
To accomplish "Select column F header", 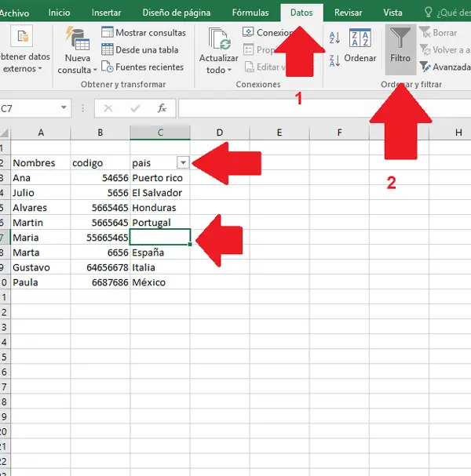I will [x=339, y=133].
